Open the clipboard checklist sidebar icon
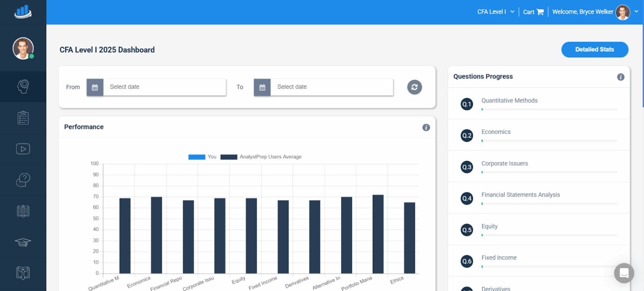This screenshot has height=291, width=644. coord(23,118)
